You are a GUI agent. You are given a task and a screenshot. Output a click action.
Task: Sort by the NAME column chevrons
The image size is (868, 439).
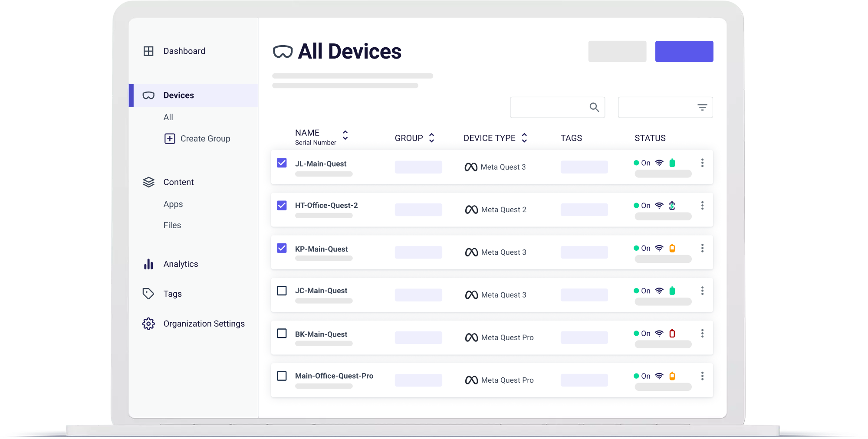[x=345, y=136]
